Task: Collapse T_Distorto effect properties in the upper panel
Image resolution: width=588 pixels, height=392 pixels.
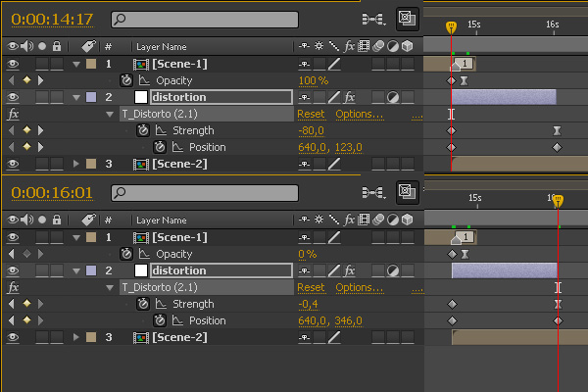Action: pos(110,114)
